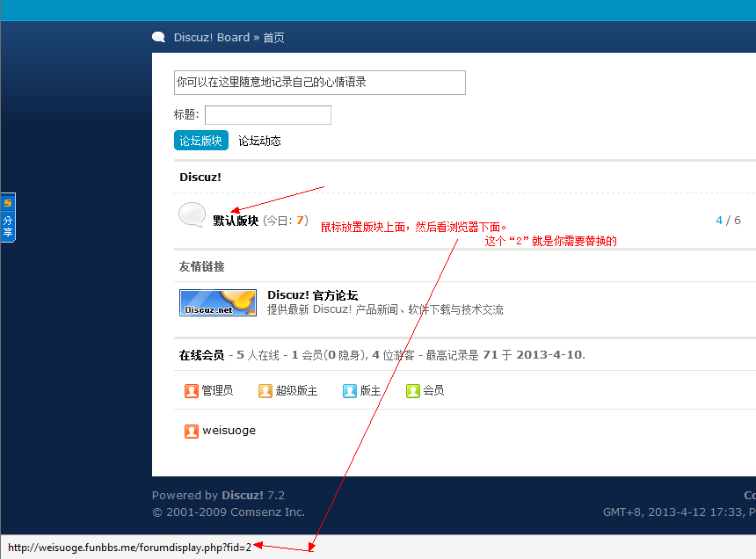Click the 首页 breadcrumb text
Image resolution: width=756 pixels, height=559 pixels.
click(x=273, y=38)
